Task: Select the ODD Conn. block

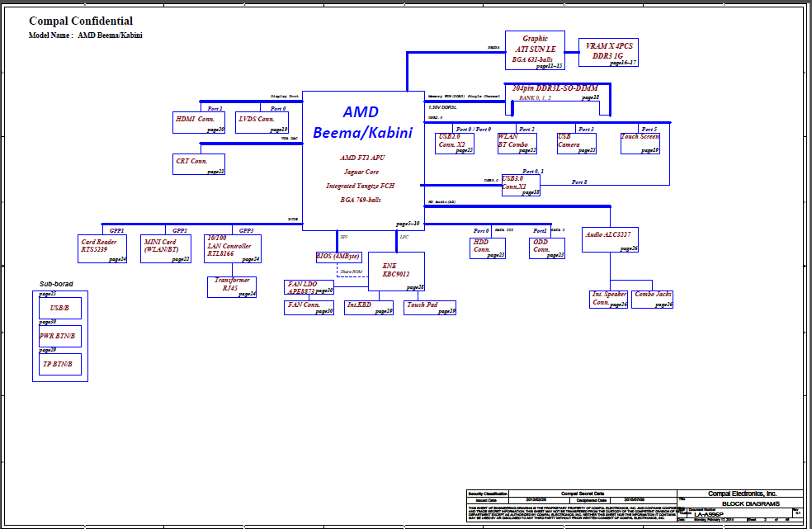Action: point(547,248)
